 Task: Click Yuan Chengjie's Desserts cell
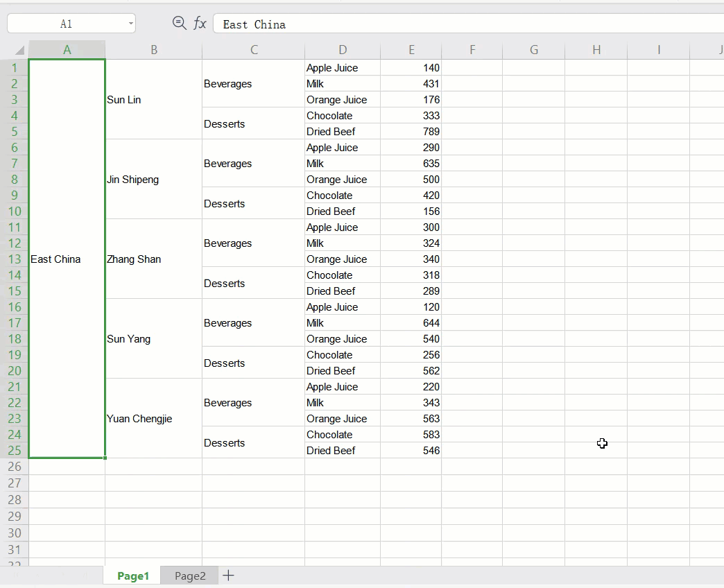pyautogui.click(x=254, y=442)
